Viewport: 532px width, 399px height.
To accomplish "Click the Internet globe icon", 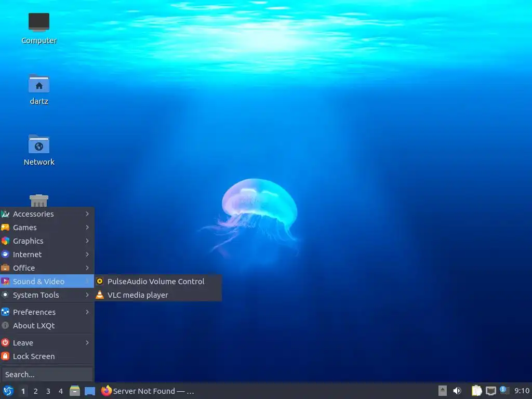I will 5,255.
